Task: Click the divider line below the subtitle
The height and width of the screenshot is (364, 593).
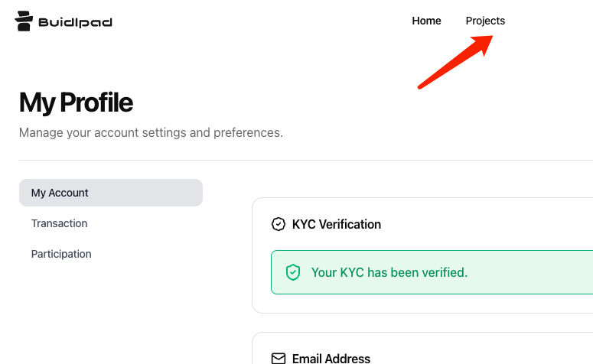Action: click(x=306, y=160)
